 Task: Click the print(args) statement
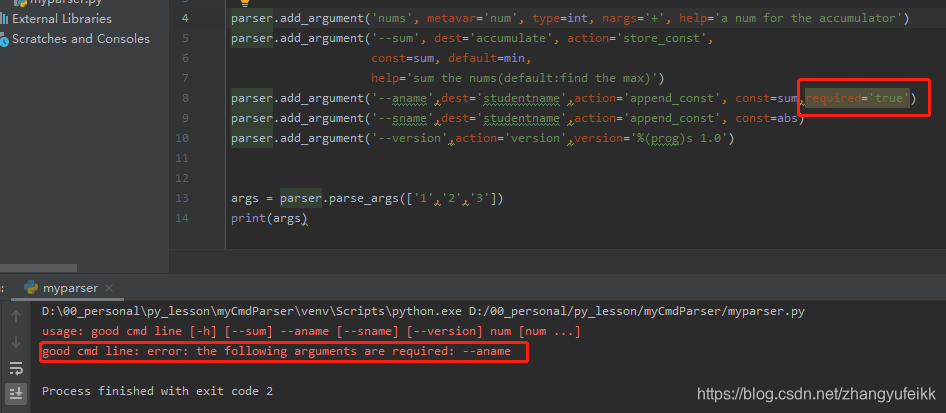(269, 218)
